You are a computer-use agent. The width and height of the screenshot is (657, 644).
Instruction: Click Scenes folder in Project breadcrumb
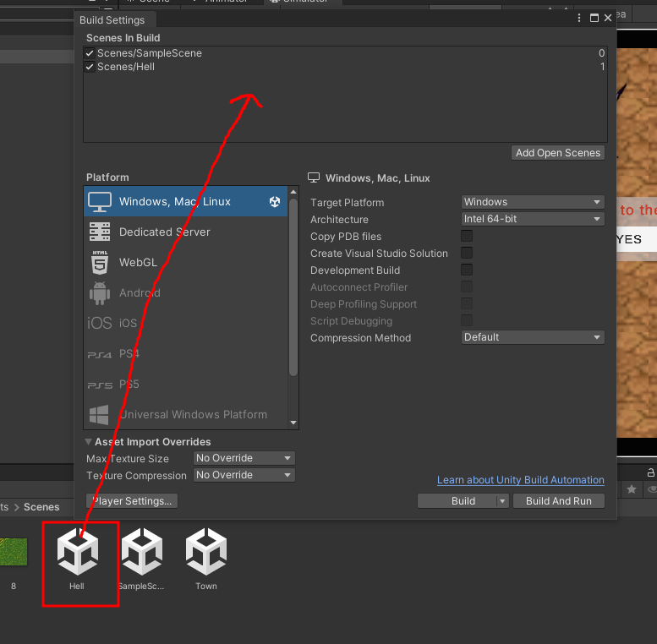[x=41, y=507]
